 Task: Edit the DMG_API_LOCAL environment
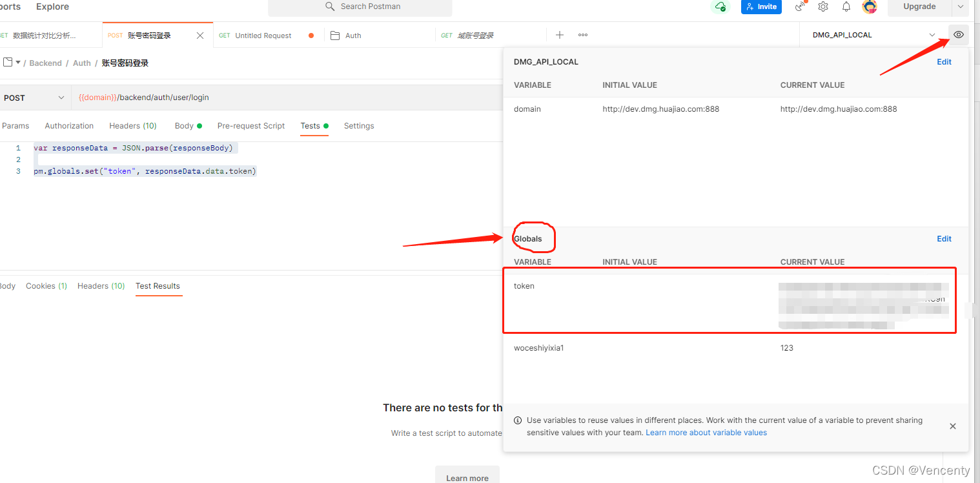coord(944,62)
